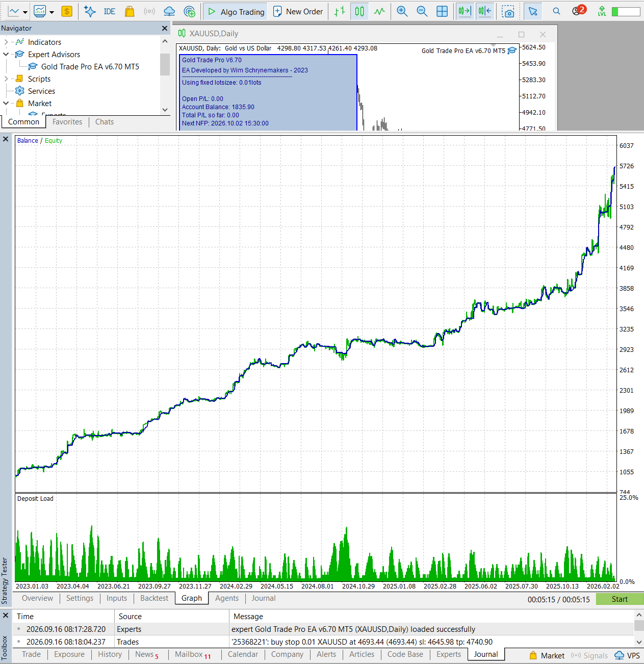Click the globe with plus icon
644x664 pixels.
tap(189, 11)
